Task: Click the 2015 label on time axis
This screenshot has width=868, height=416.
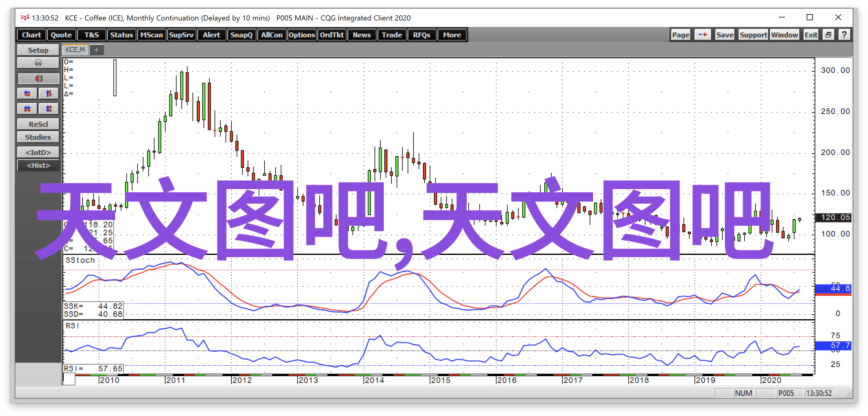Action: click(441, 380)
